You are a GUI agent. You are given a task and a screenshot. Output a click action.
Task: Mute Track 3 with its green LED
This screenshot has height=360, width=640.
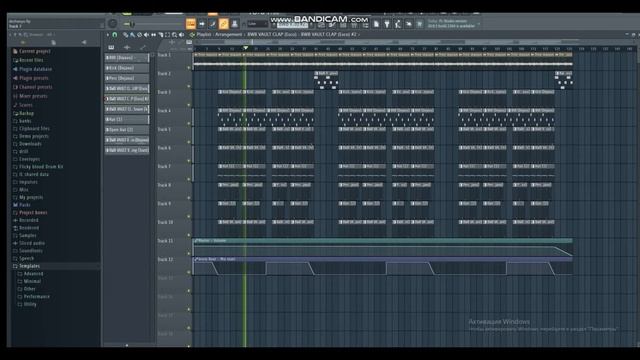click(x=189, y=105)
